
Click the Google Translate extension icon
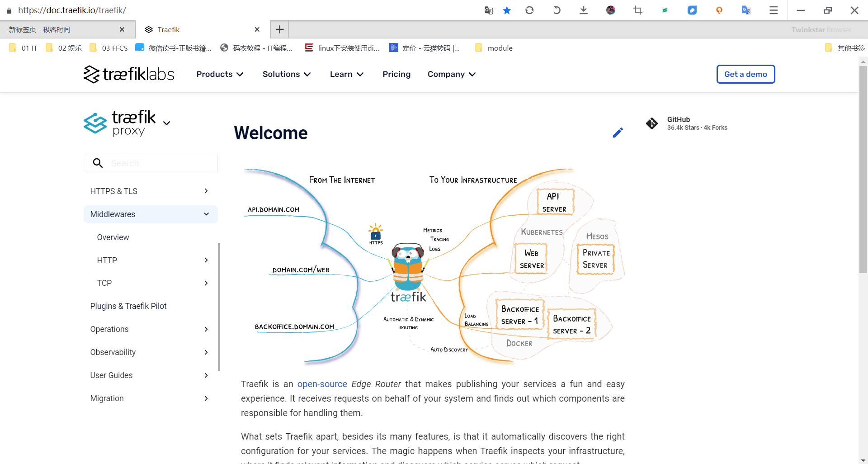click(746, 10)
